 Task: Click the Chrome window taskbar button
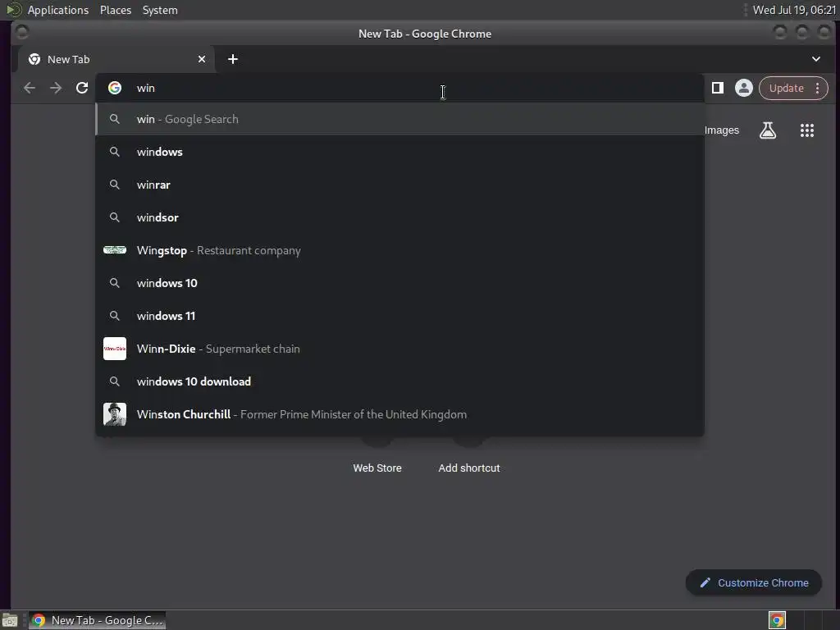click(97, 620)
